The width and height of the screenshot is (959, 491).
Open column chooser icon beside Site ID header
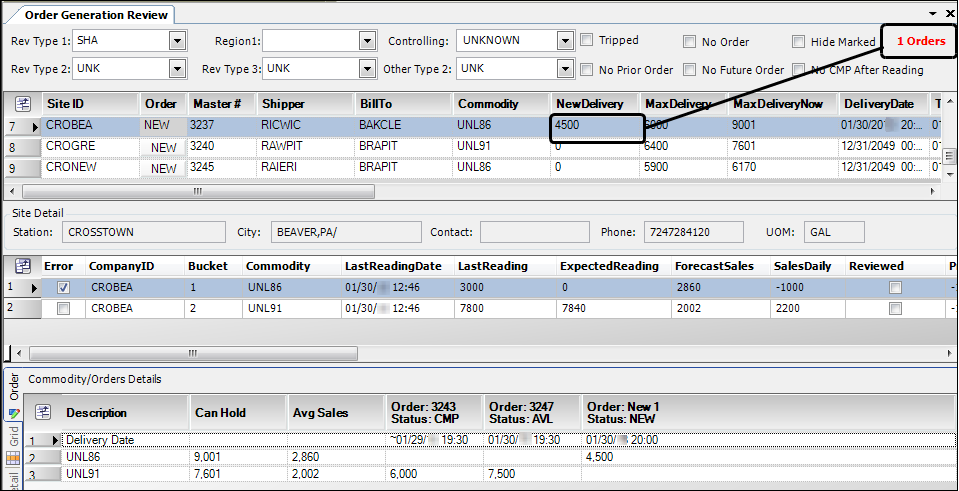(22, 104)
